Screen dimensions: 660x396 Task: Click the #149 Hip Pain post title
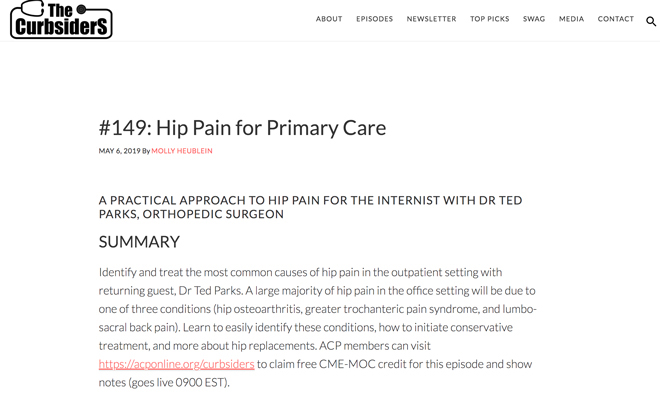click(x=242, y=128)
